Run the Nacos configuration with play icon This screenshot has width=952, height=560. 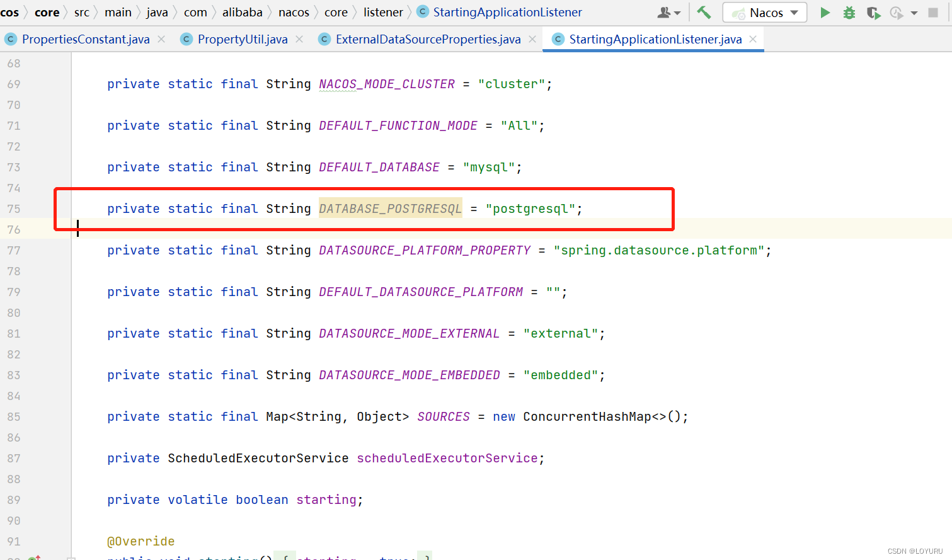[x=825, y=13]
